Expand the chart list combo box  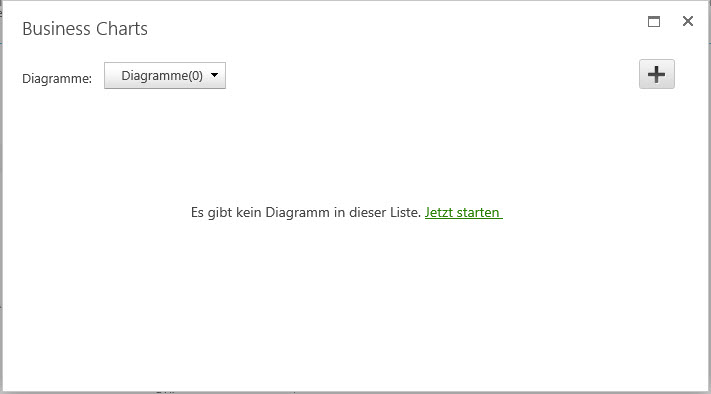coord(165,75)
